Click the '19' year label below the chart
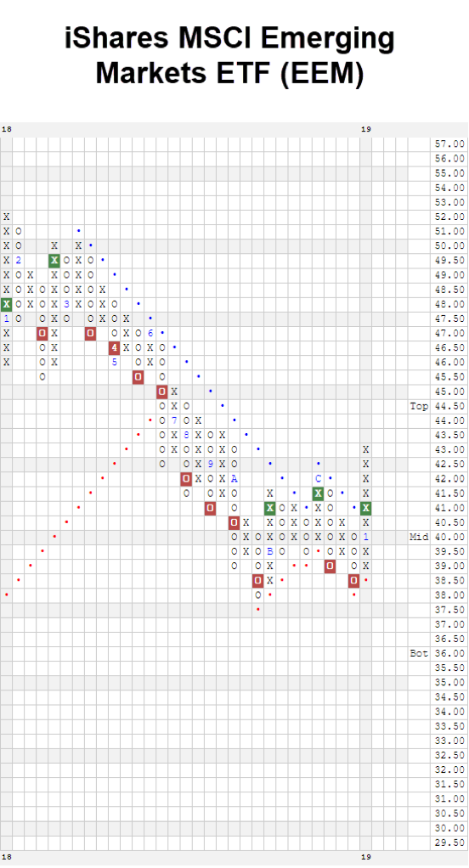Image resolution: width=469 pixels, height=868 pixels. pyautogui.click(x=365, y=856)
